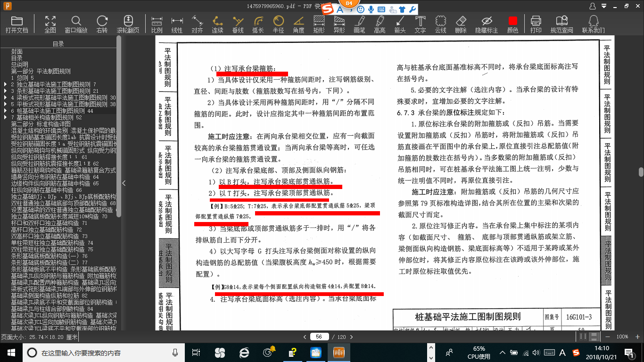644x362 pixels.
Task: Select 封面 in the outline
Action: 17,51
